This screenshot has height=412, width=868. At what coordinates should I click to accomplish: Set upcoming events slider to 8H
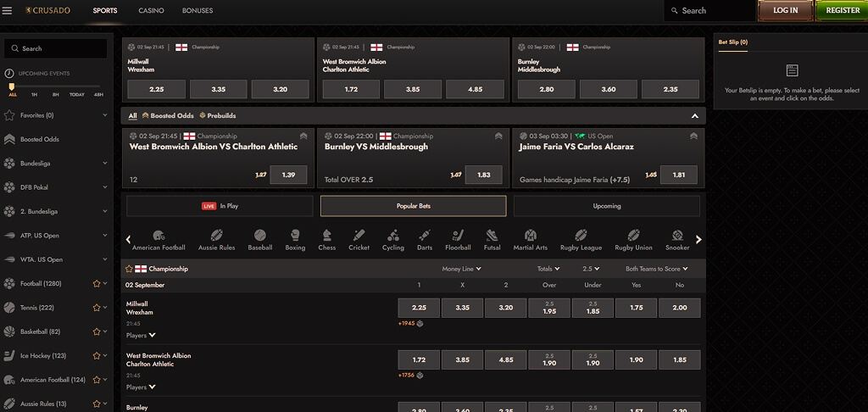coord(56,95)
